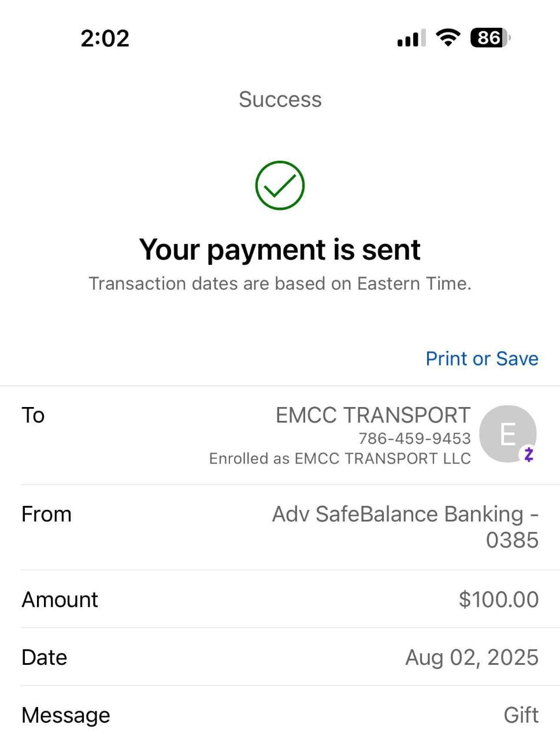
Task: Tap the Eastern Time transaction note
Action: pos(280,283)
